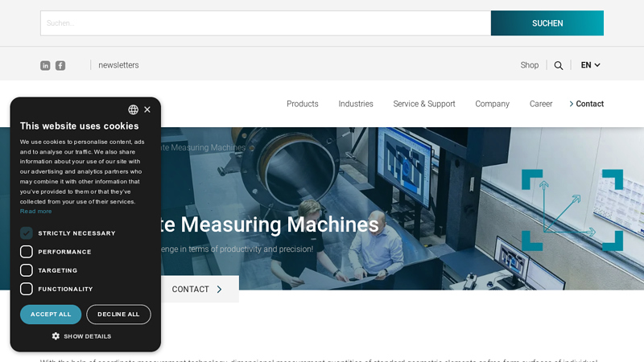This screenshot has width=644, height=362.
Task: Open the Career menu
Action: (541, 104)
